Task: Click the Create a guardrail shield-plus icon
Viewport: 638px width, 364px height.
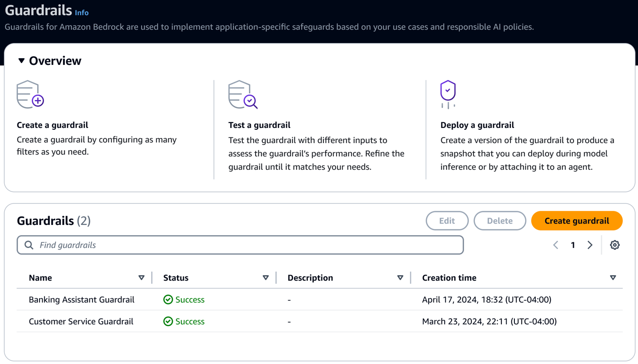Action: pyautogui.click(x=30, y=94)
